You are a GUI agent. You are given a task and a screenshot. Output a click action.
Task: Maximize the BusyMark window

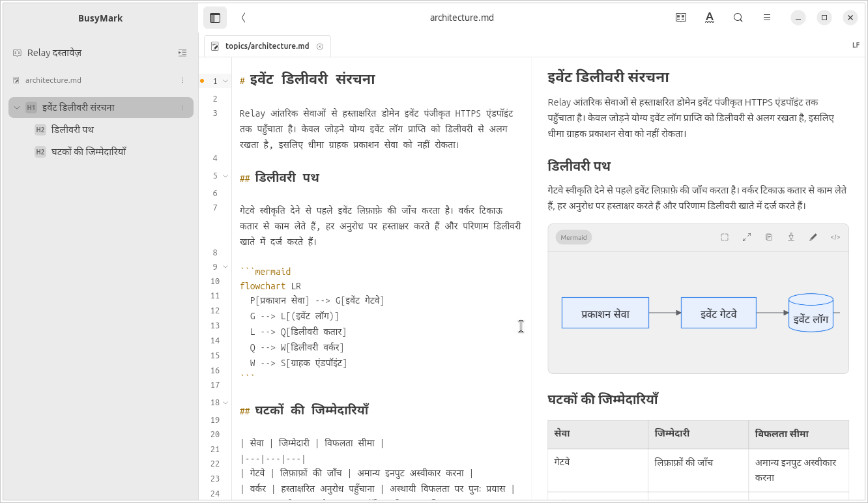tap(824, 18)
